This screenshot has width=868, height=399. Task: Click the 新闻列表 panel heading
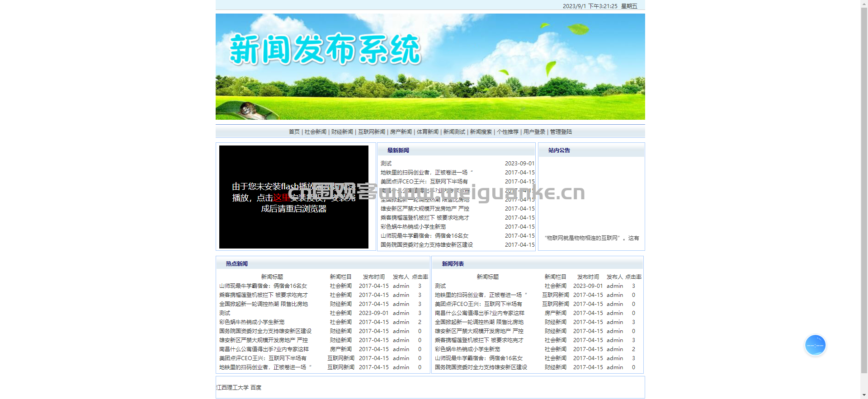[453, 264]
